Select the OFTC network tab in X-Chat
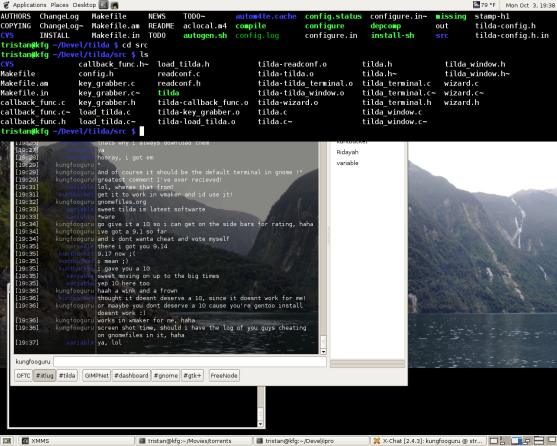Screen dimensions: 557x446 tap(23, 376)
